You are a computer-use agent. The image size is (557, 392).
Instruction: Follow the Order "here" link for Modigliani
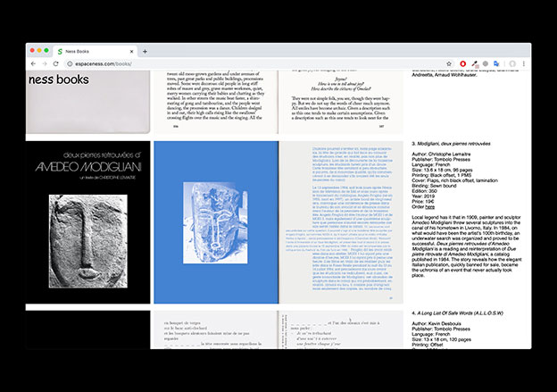(429, 207)
